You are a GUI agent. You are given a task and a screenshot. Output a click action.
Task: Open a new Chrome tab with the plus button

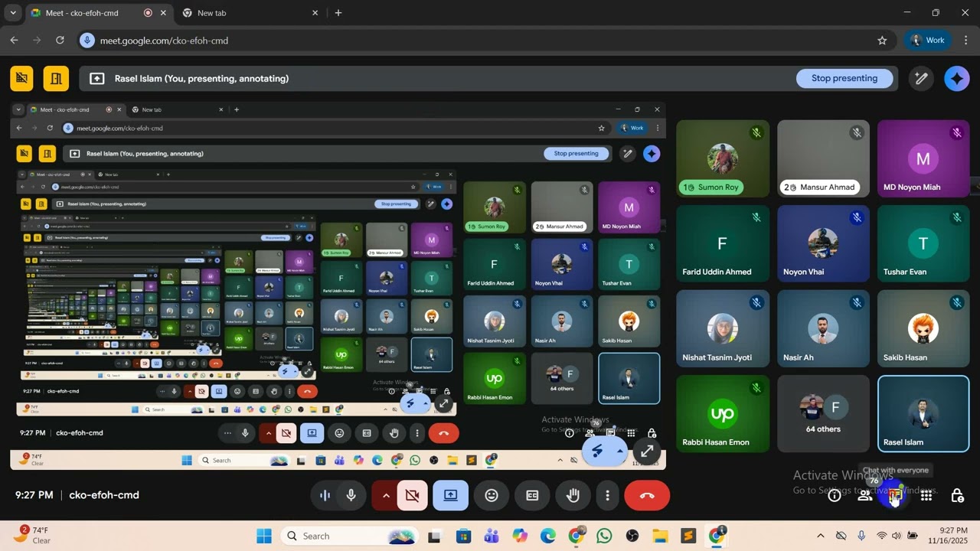point(338,13)
